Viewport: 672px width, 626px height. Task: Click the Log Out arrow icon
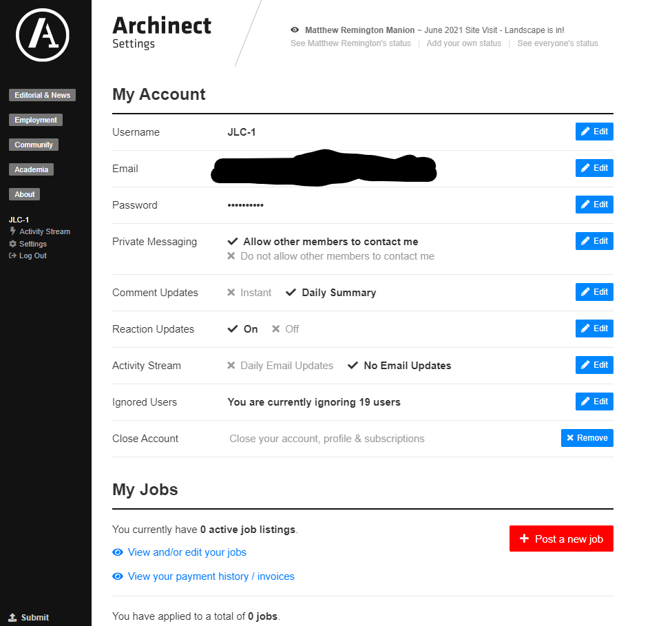(13, 255)
